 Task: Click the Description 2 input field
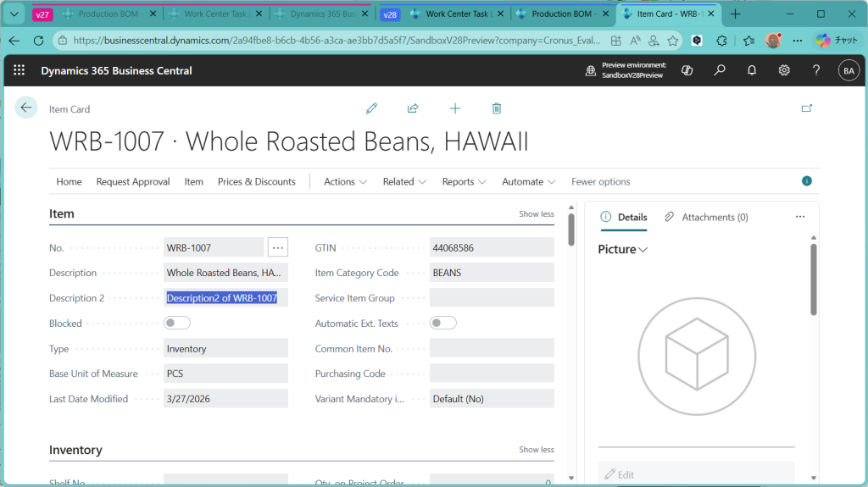225,298
